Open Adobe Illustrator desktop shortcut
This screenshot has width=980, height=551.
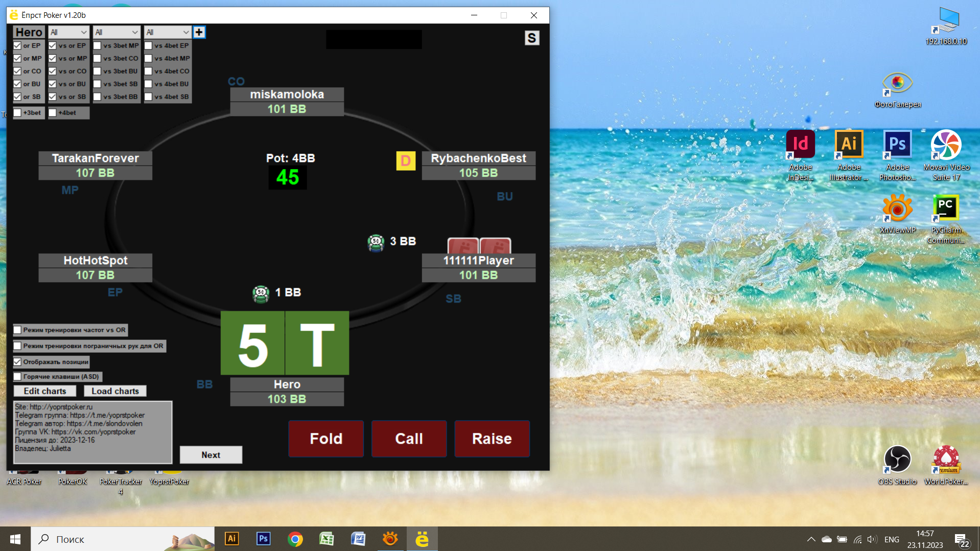(x=849, y=156)
